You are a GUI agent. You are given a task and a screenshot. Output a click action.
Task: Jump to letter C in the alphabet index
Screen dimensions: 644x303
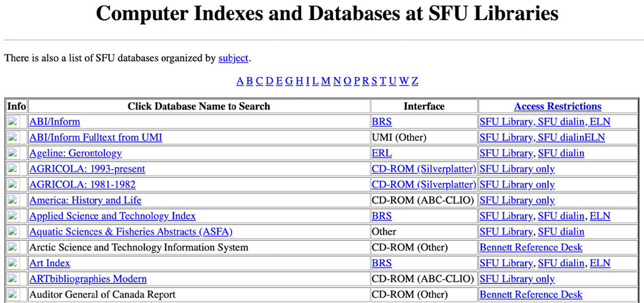[260, 81]
